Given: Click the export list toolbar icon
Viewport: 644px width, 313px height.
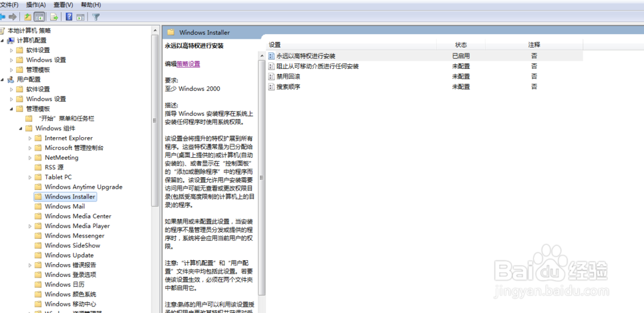Looking at the screenshot, I should 54,17.
